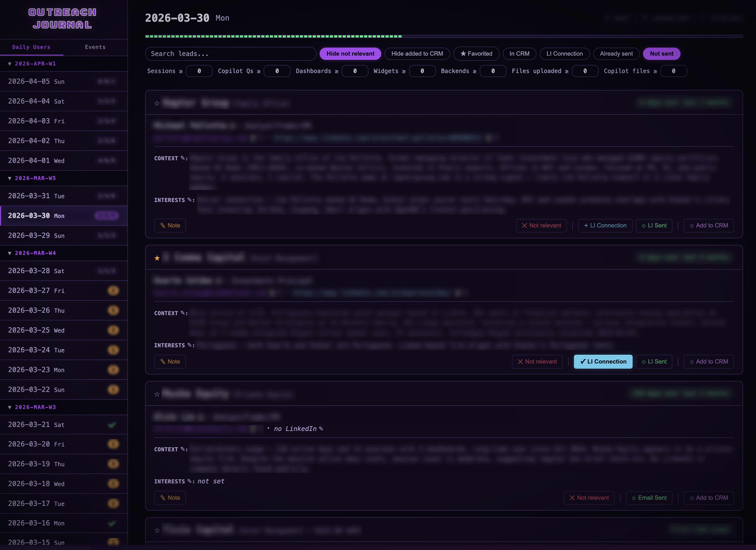Click the 'Copilot Qs ≥' number field
This screenshot has height=550, width=756.
pos(277,71)
